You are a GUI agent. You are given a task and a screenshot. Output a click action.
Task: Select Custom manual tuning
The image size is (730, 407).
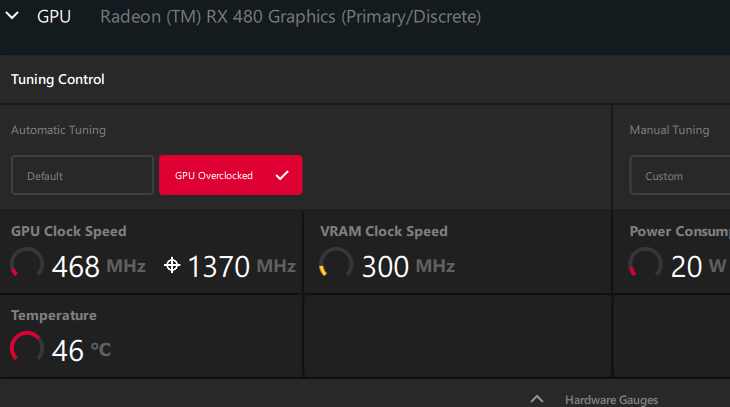click(680, 175)
